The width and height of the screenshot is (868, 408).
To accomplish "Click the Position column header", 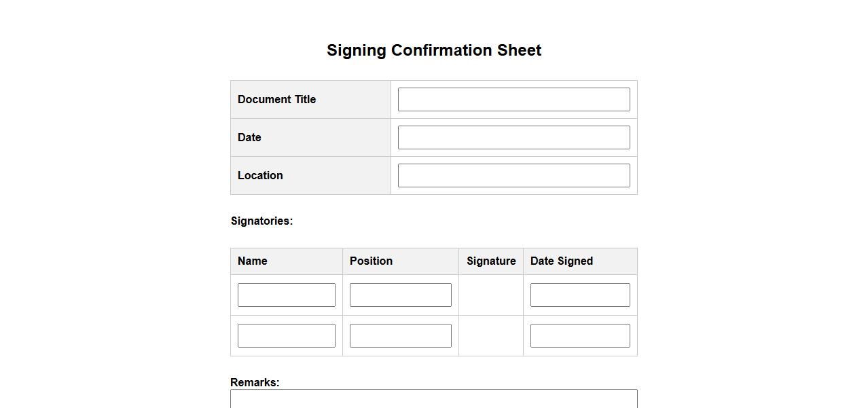I will point(371,261).
